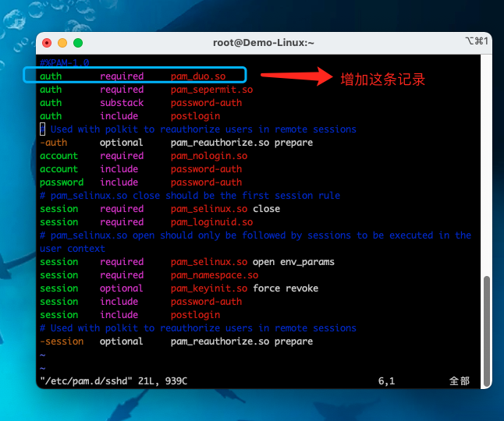Click password-auth on the session include line
504x421 pixels.
[x=206, y=302]
